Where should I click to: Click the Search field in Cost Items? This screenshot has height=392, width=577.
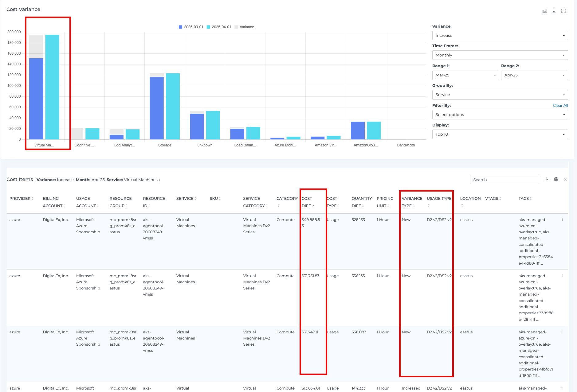pos(504,180)
